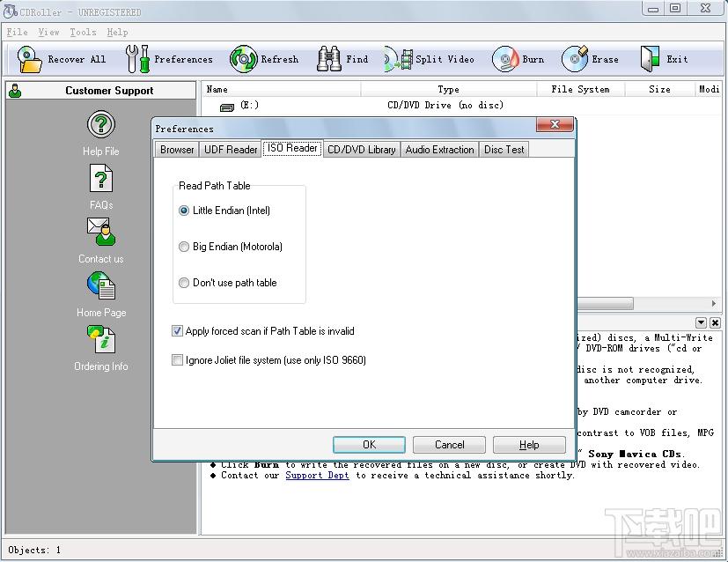The width and height of the screenshot is (728, 562).
Task: Switch to the Disc Test tab
Action: pos(504,150)
